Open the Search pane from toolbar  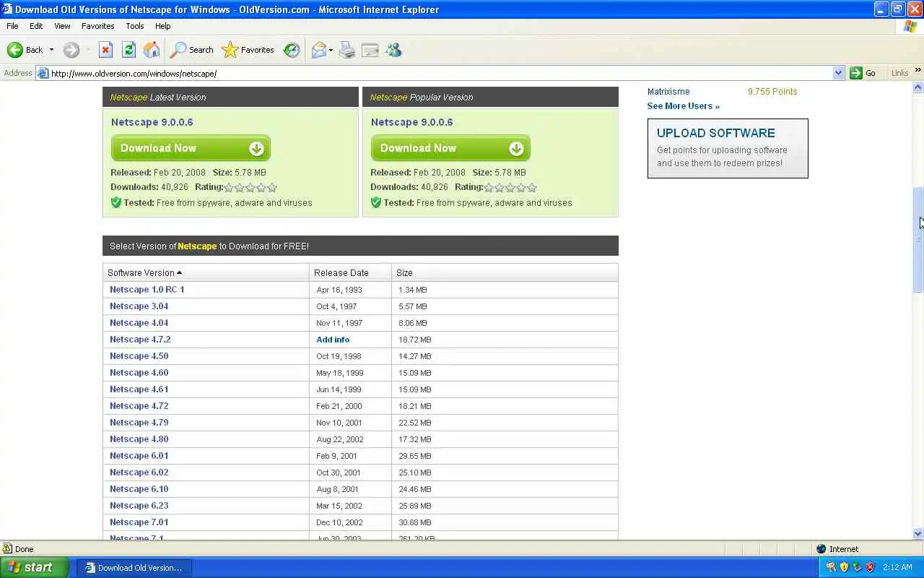pyautogui.click(x=192, y=50)
